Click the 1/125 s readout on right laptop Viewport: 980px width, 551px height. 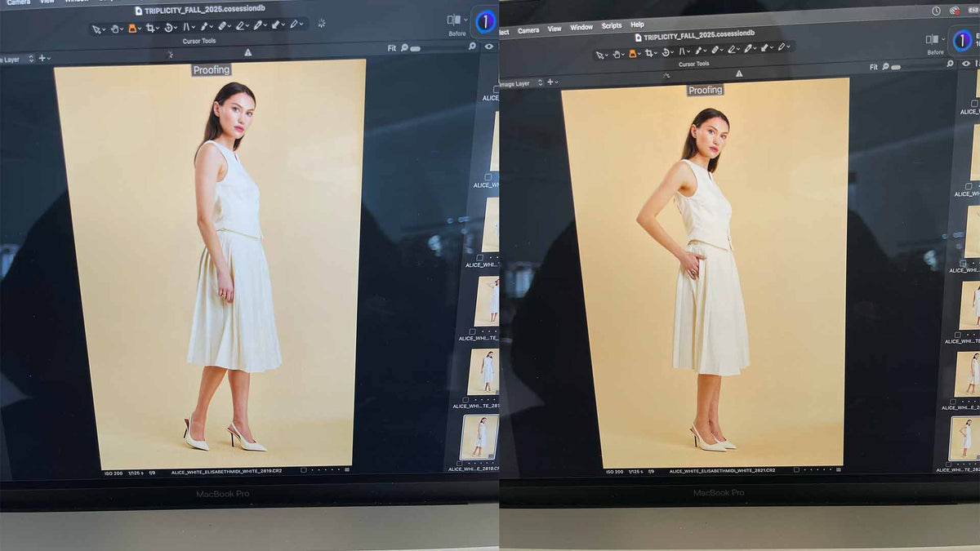tap(635, 472)
